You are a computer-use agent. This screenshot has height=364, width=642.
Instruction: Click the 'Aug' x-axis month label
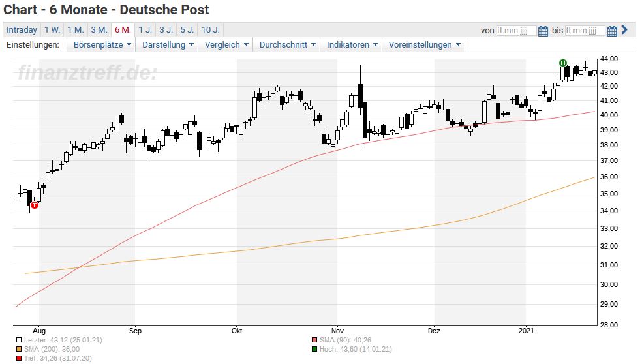click(39, 331)
